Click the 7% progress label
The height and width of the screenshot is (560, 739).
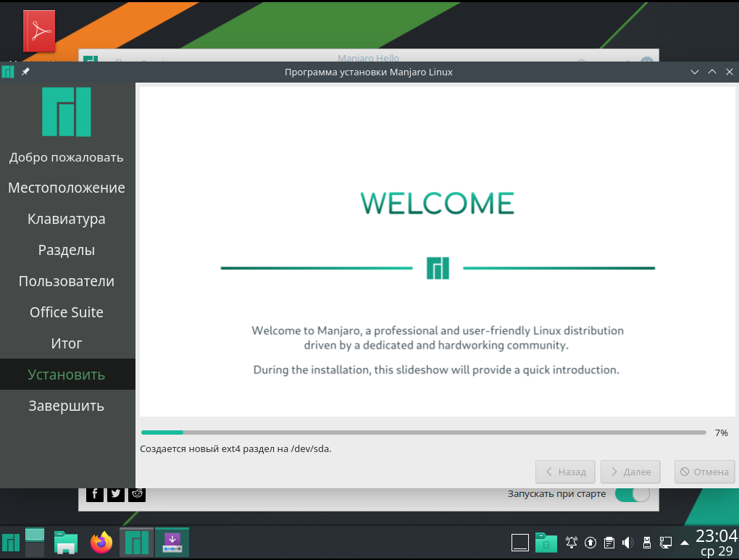(721, 432)
